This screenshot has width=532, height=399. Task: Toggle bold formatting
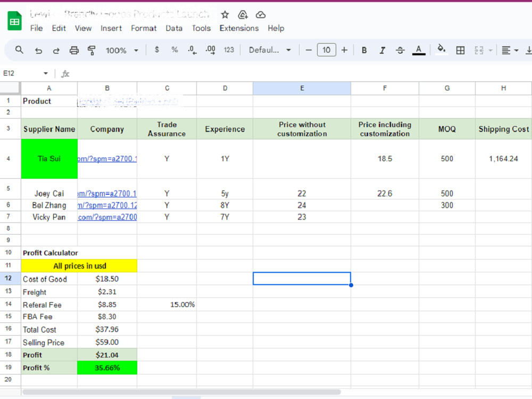364,51
